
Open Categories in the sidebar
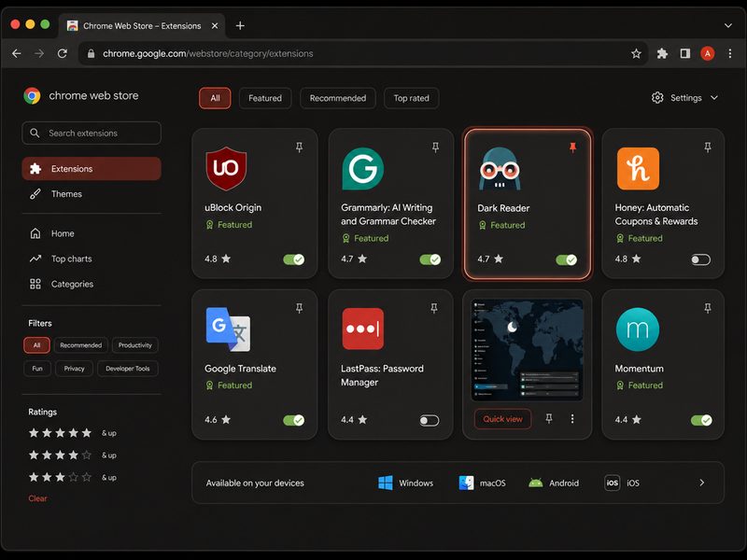pyautogui.click(x=92, y=284)
